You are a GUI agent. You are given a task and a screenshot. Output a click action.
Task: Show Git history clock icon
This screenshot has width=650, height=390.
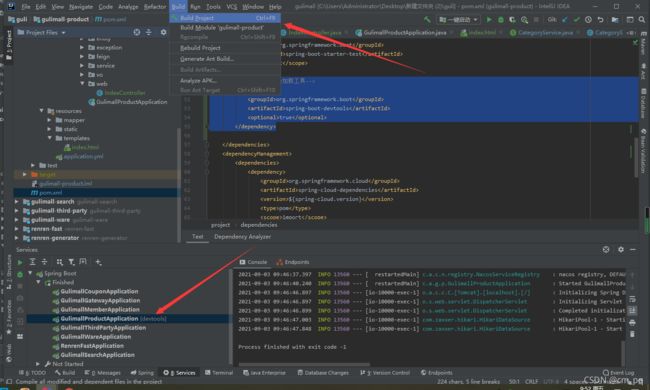coord(588,19)
